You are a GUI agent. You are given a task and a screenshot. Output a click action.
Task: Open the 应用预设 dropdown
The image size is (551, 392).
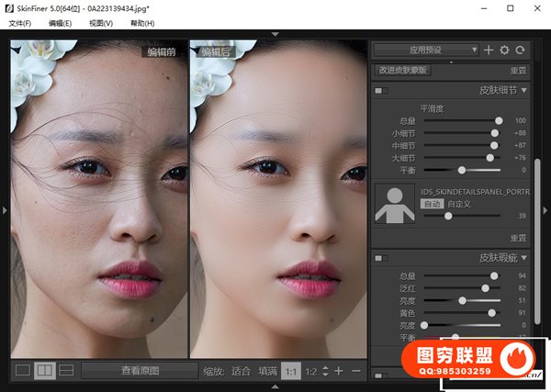[x=426, y=50]
